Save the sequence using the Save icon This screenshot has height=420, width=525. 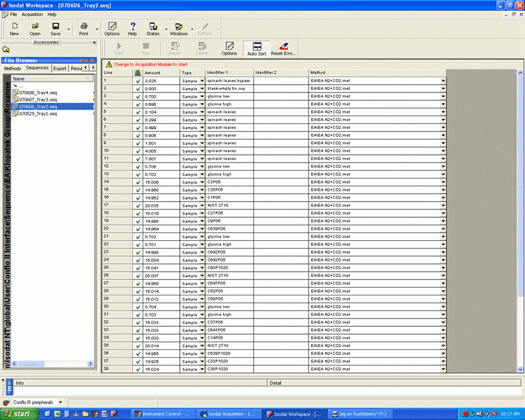pos(55,29)
